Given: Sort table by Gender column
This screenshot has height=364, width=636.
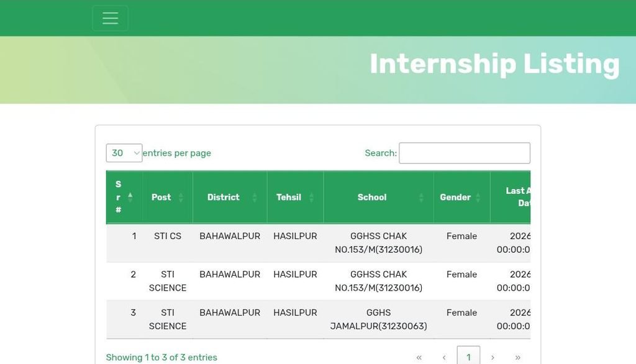Looking at the screenshot, I should click(461, 197).
